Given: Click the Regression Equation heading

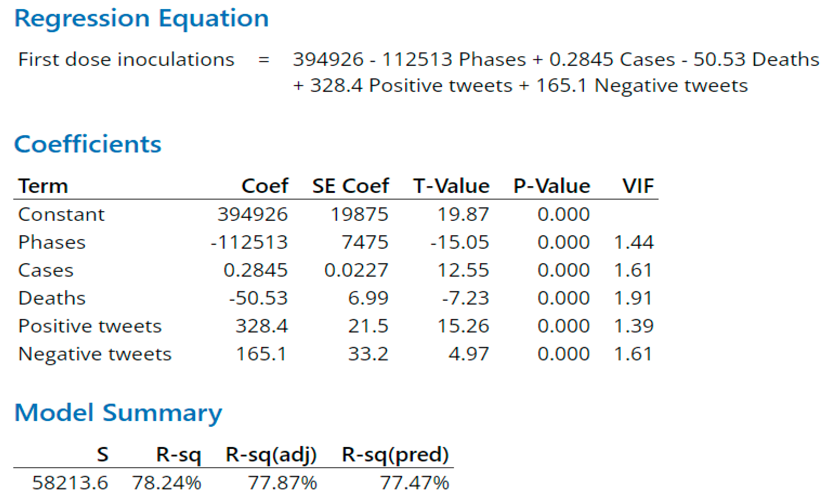Looking at the screenshot, I should tap(141, 18).
